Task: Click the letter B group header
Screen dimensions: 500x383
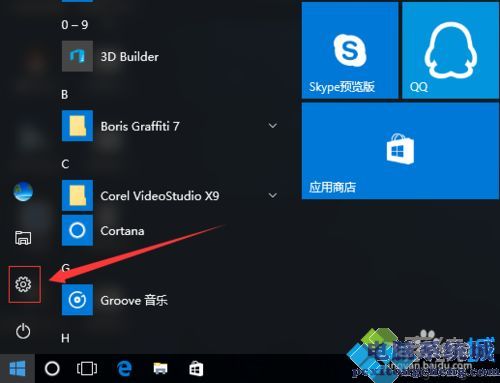Action: tap(65, 95)
